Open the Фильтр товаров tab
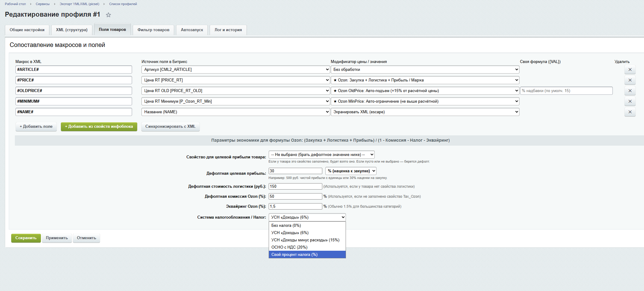Image resolution: width=644 pixels, height=291 pixels. (x=153, y=30)
